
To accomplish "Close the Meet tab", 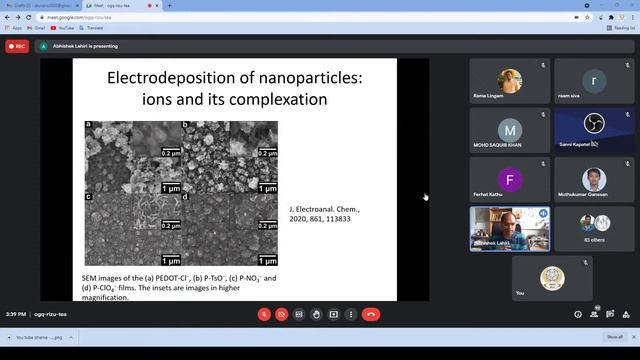I will [x=157, y=6].
